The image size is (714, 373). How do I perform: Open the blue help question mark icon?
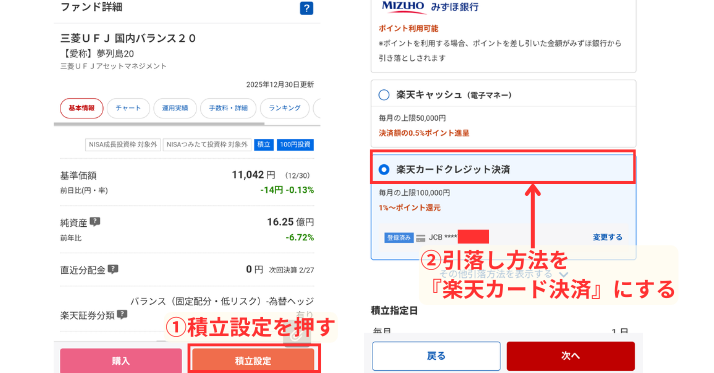point(306,8)
